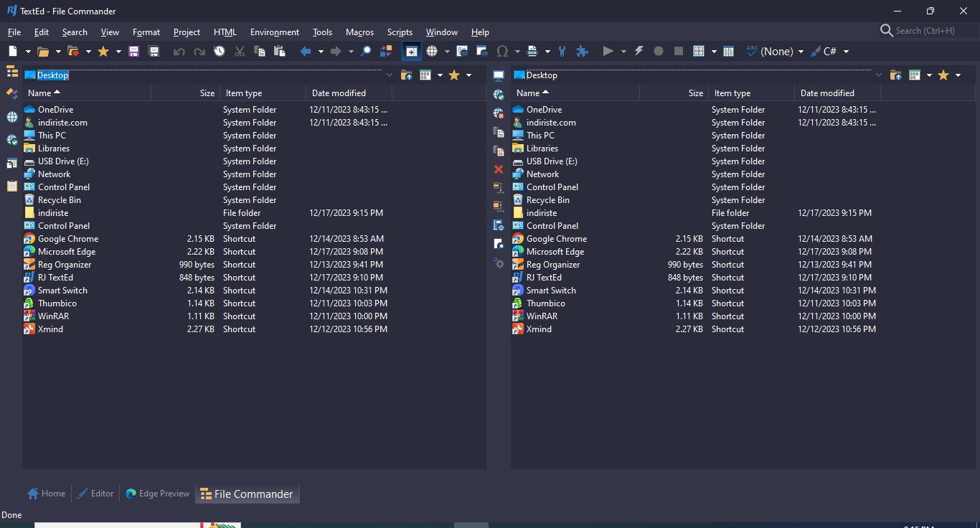Screen dimensions: 980x528
Task: Expand the right pane Desktop path dropdown
Action: pos(878,75)
